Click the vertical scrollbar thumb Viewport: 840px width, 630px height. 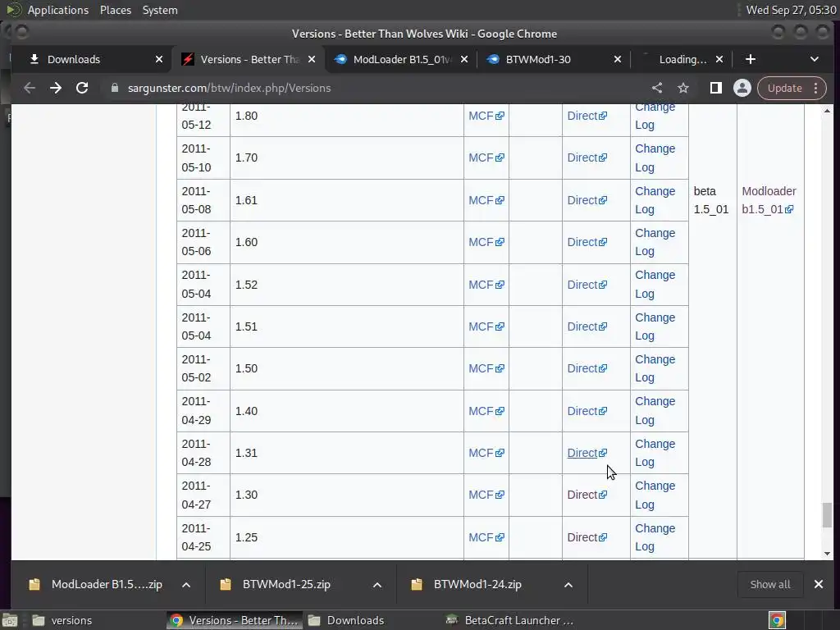[827, 515]
